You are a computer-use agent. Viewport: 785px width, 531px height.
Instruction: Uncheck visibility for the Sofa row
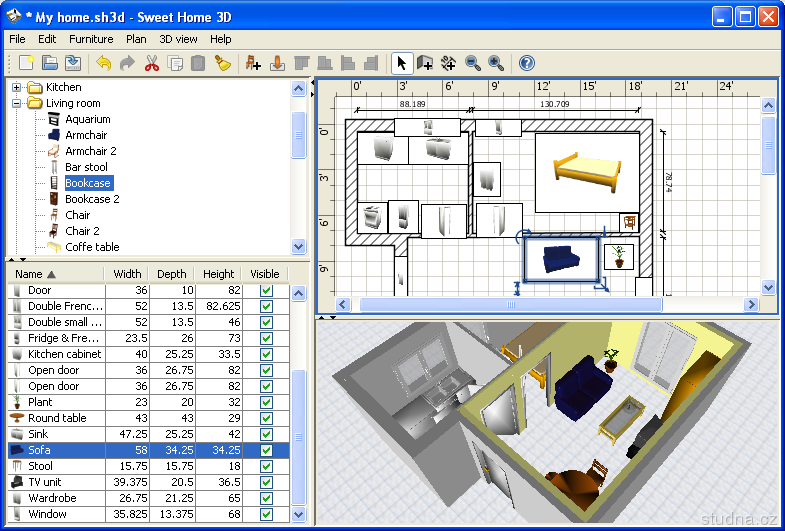click(x=266, y=450)
